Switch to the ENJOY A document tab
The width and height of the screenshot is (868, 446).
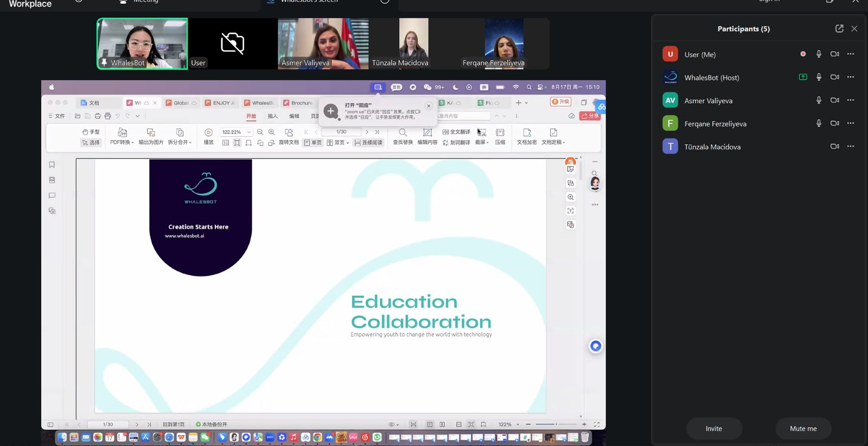click(x=220, y=103)
